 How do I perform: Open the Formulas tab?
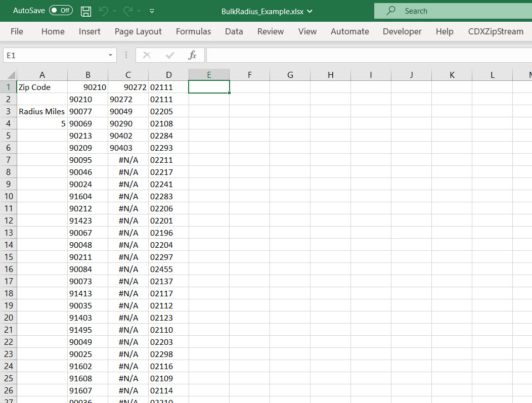point(193,31)
